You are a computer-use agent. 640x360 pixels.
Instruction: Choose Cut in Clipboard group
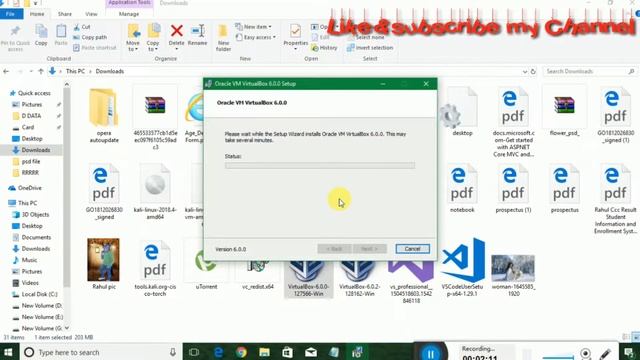click(x=82, y=27)
